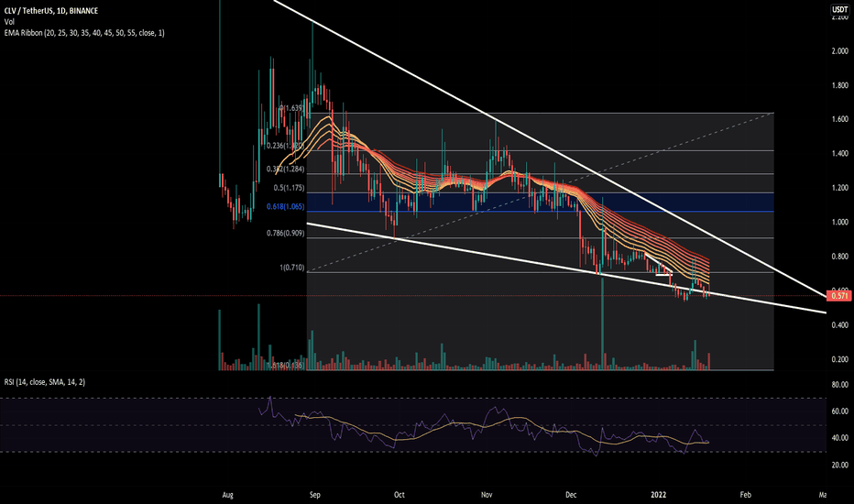Select the 0.618(1.065) Fibonacci level label
The height and width of the screenshot is (504, 854).
[285, 206]
